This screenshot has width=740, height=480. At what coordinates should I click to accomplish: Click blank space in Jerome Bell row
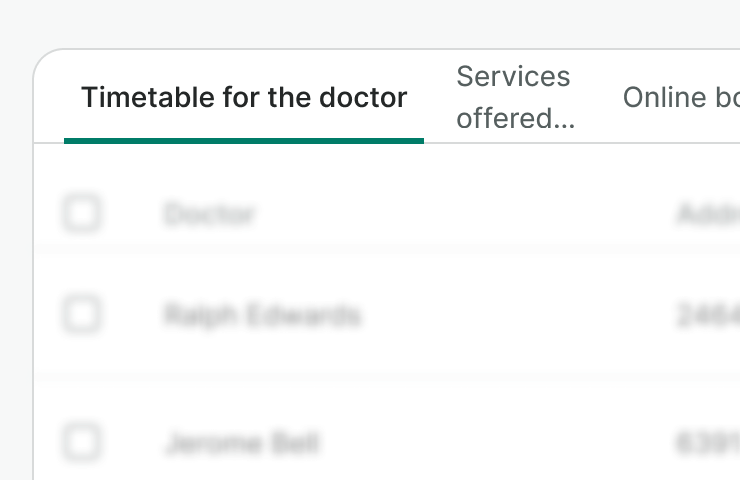[x=500, y=442]
